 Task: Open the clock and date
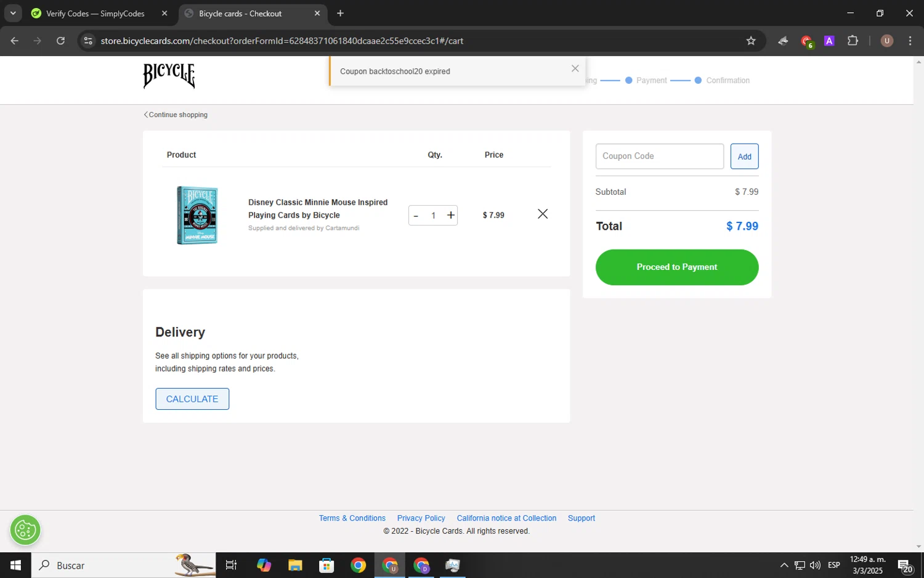pyautogui.click(x=867, y=565)
